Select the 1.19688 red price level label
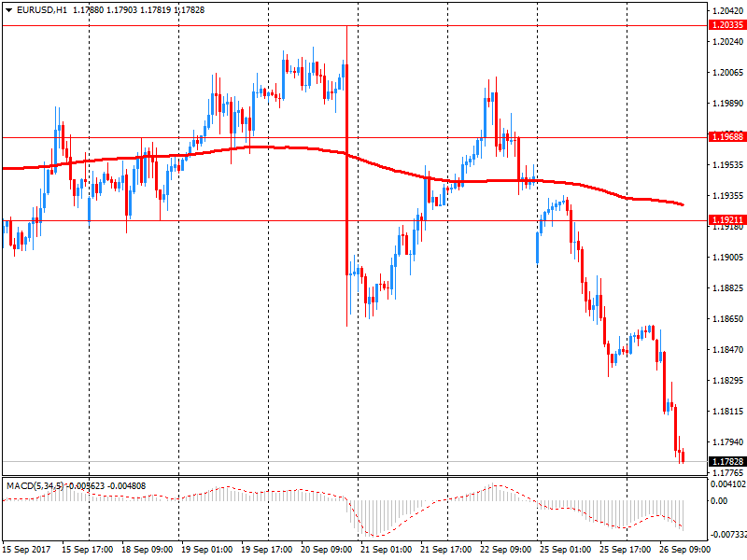The height and width of the screenshot is (560, 747). [x=727, y=137]
